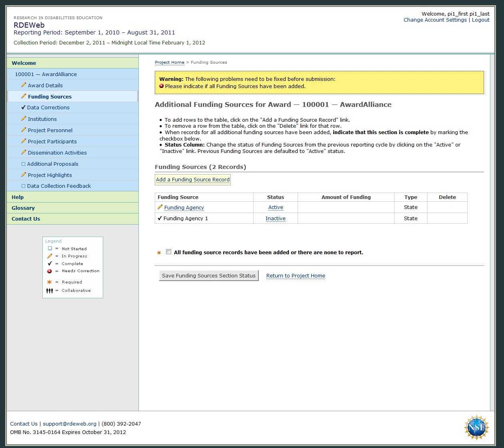The image size is (504, 448).
Task: Click the pencil icon beside Institutions
Action: pos(24,119)
